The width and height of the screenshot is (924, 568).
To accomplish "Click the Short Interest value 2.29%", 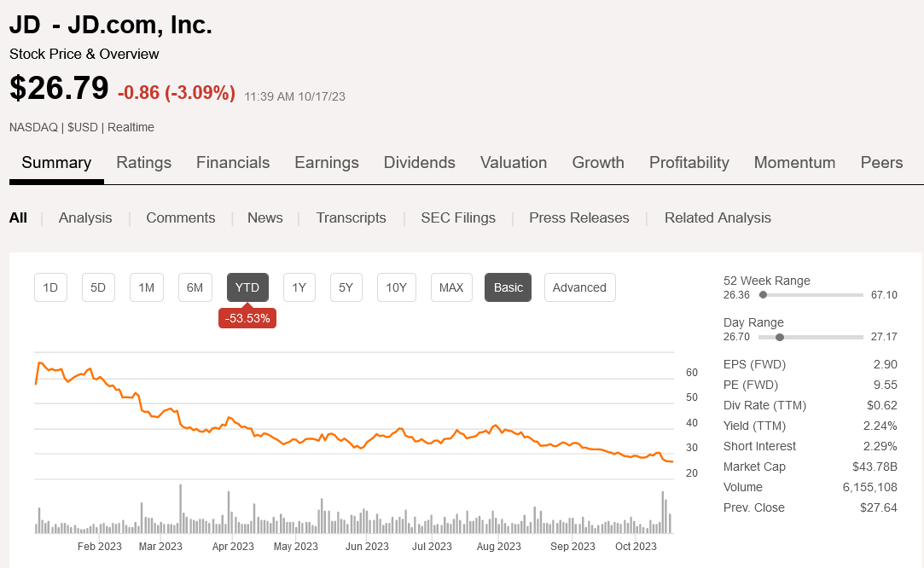I will coord(880,446).
